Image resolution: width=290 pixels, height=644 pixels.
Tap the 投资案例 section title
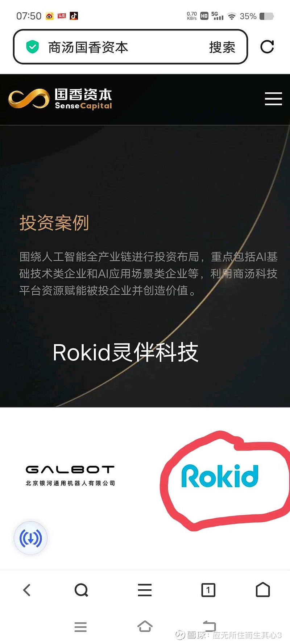click(x=54, y=223)
